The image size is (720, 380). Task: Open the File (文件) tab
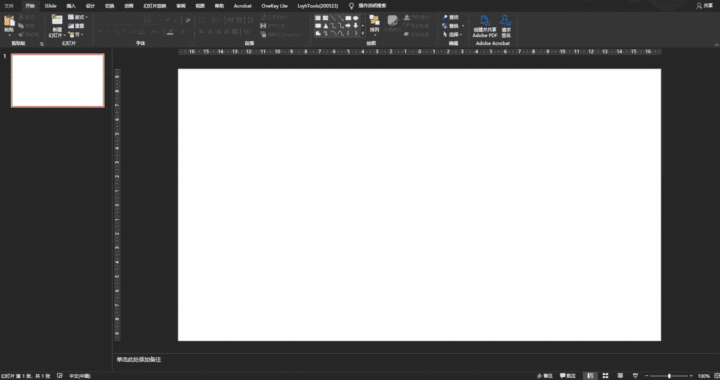[x=9, y=6]
